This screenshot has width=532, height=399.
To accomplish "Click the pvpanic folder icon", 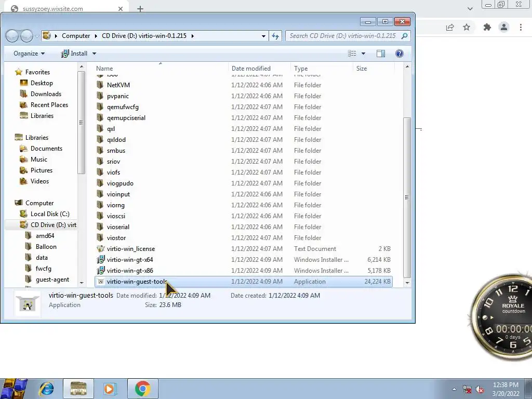I will (100, 96).
